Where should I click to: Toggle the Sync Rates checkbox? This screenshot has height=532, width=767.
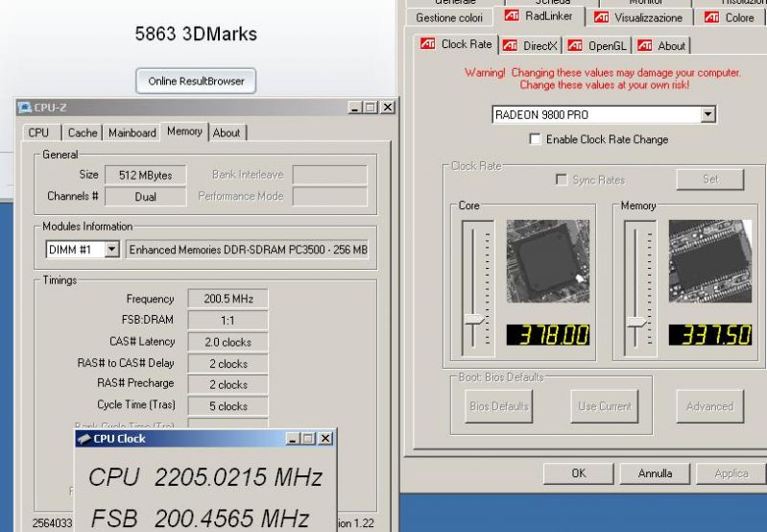(x=562, y=180)
